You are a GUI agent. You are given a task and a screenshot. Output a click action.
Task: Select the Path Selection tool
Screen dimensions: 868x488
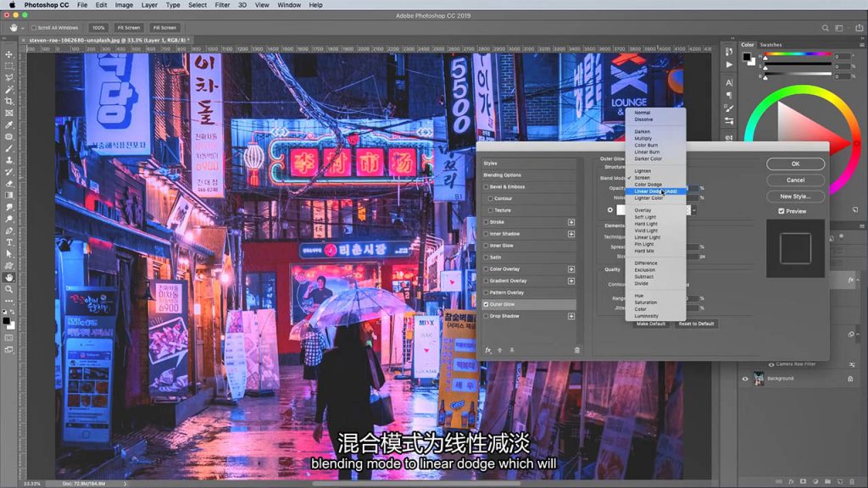coord(8,254)
